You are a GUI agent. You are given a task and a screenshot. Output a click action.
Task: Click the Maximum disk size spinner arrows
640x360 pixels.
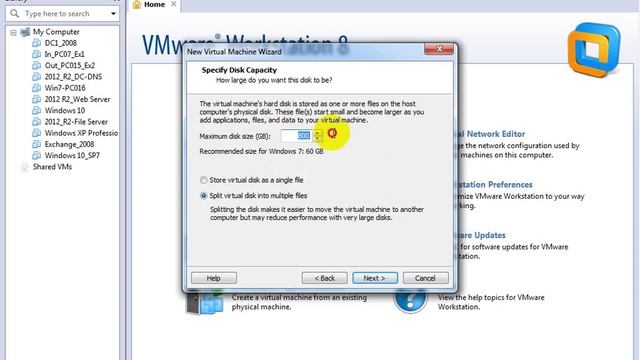coord(317,136)
